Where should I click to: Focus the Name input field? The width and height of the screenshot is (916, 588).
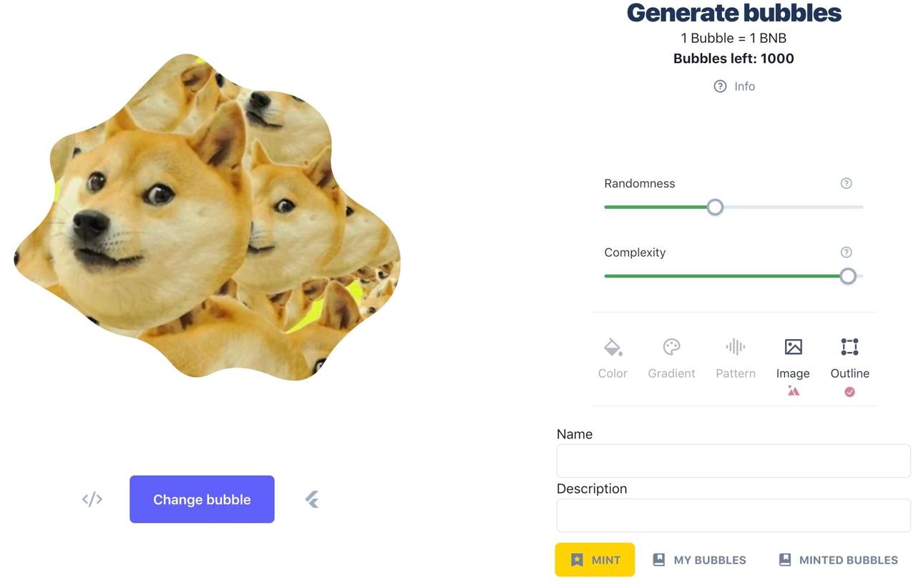(x=734, y=461)
